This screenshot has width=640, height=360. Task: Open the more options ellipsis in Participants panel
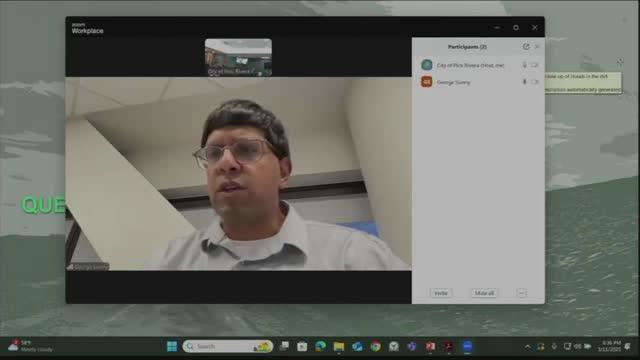521,293
